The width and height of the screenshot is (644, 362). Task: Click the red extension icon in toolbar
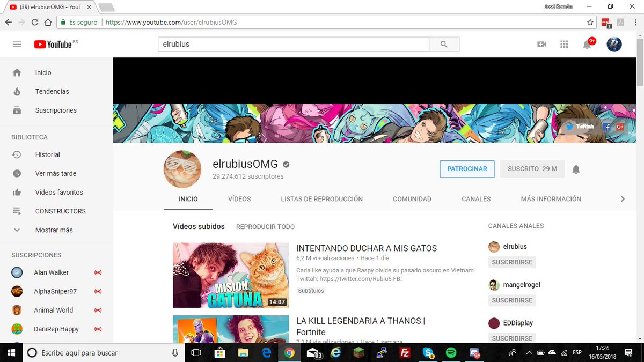[606, 23]
